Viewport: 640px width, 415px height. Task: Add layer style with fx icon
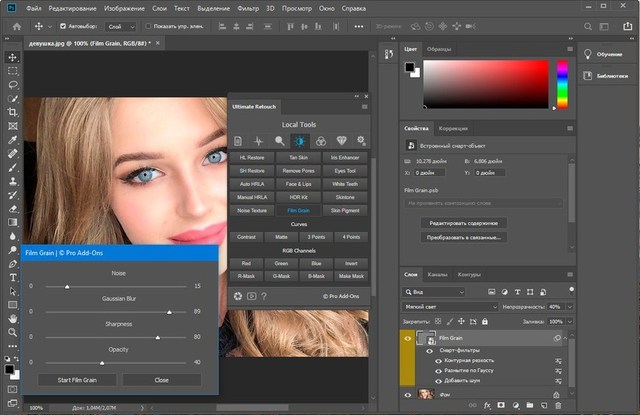[486, 406]
